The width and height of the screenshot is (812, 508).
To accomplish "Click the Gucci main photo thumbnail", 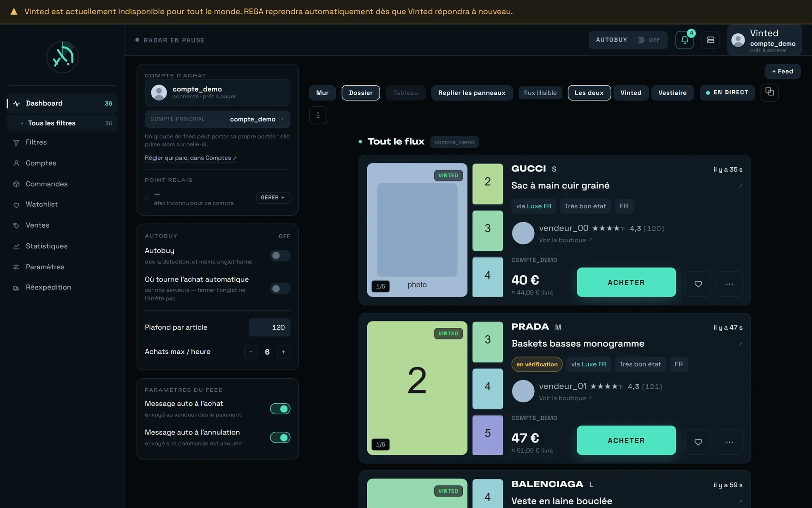I will click(417, 230).
